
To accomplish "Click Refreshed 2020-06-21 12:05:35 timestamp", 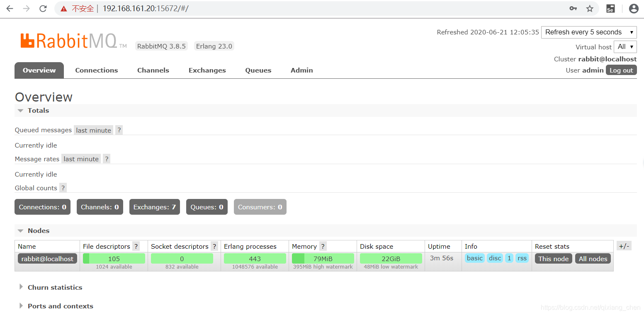I will (x=488, y=32).
